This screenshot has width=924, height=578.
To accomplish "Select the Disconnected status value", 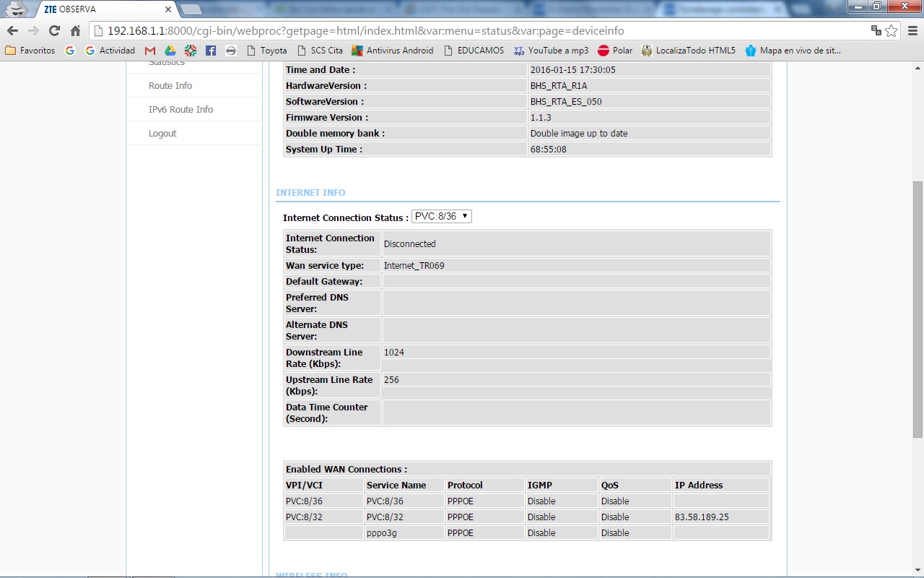I will pos(410,244).
